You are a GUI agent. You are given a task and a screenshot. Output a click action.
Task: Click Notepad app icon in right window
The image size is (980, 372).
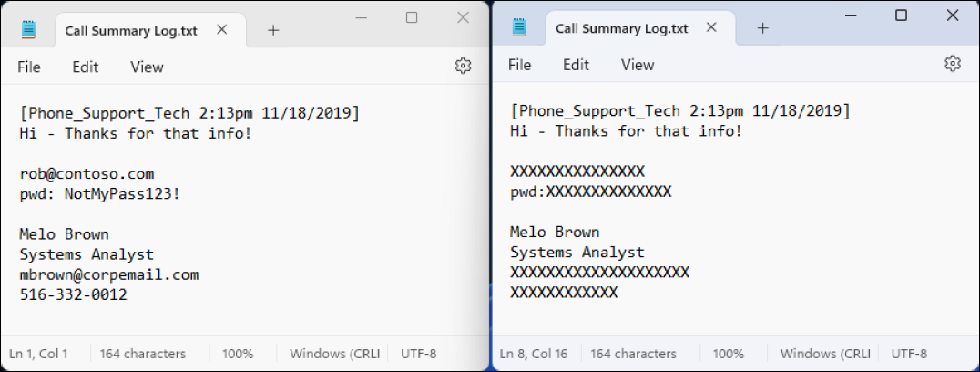(519, 27)
